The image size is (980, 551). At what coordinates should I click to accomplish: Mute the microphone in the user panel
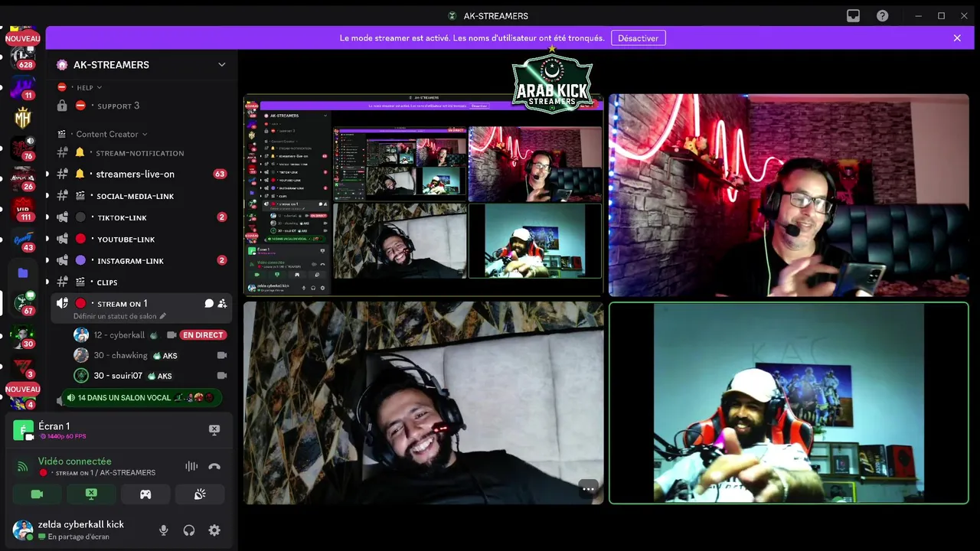[x=163, y=530]
